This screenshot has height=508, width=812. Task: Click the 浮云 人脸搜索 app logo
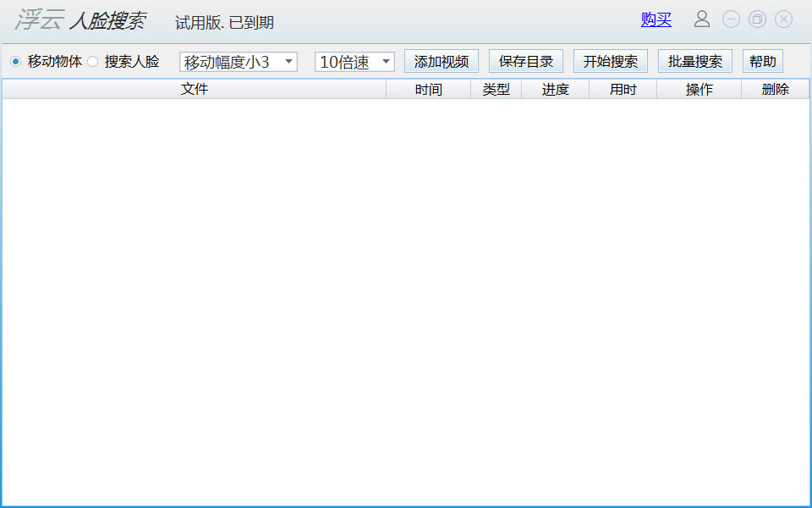pyautogui.click(x=80, y=21)
